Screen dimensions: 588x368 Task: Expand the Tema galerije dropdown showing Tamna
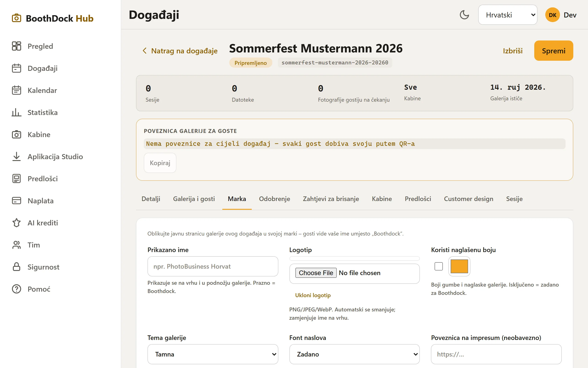point(213,354)
